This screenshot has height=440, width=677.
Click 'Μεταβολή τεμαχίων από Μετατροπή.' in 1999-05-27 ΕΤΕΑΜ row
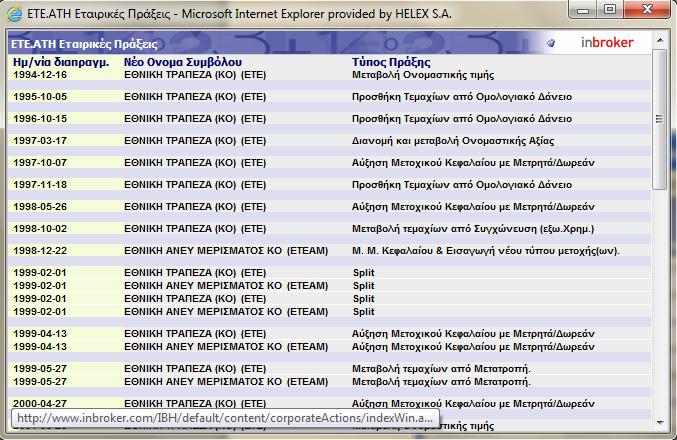tap(441, 382)
